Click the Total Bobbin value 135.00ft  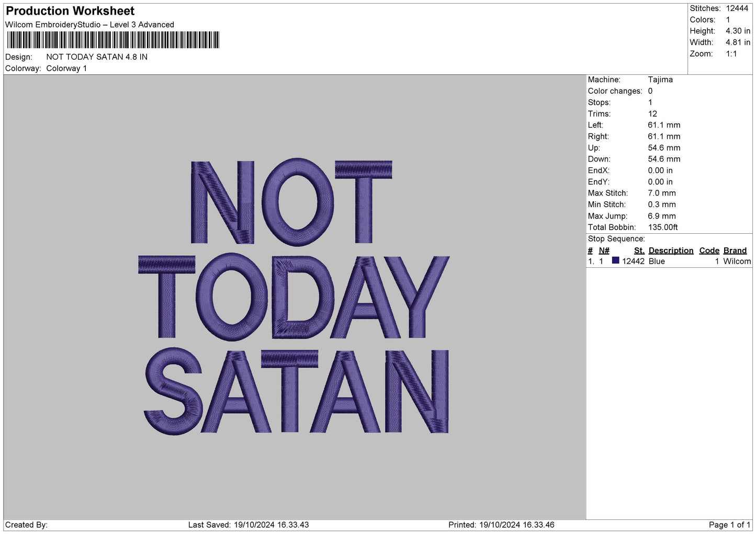[x=663, y=228]
